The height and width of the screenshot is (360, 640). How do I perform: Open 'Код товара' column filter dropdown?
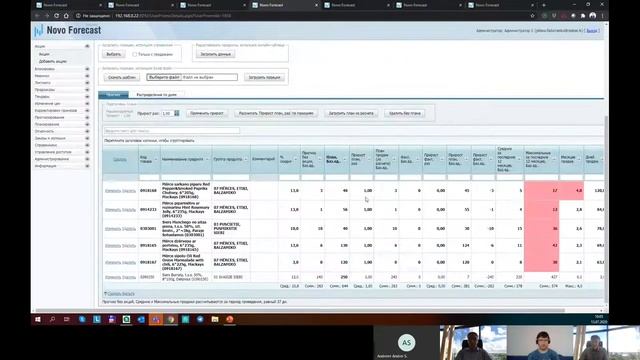[x=156, y=160]
